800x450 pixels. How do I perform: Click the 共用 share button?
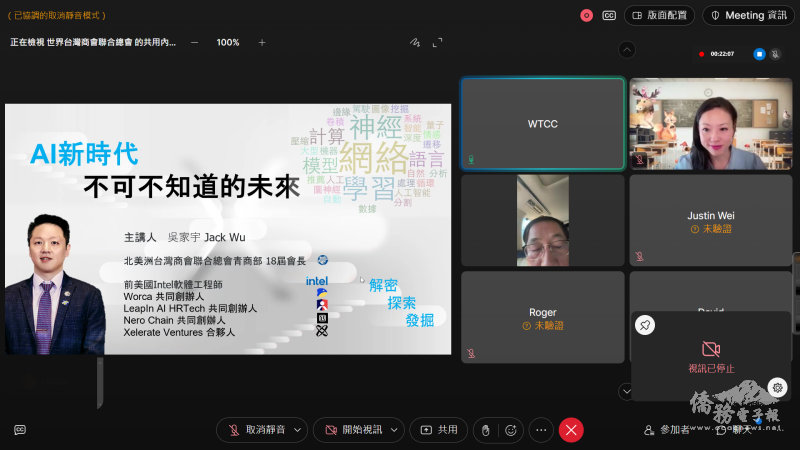439,430
